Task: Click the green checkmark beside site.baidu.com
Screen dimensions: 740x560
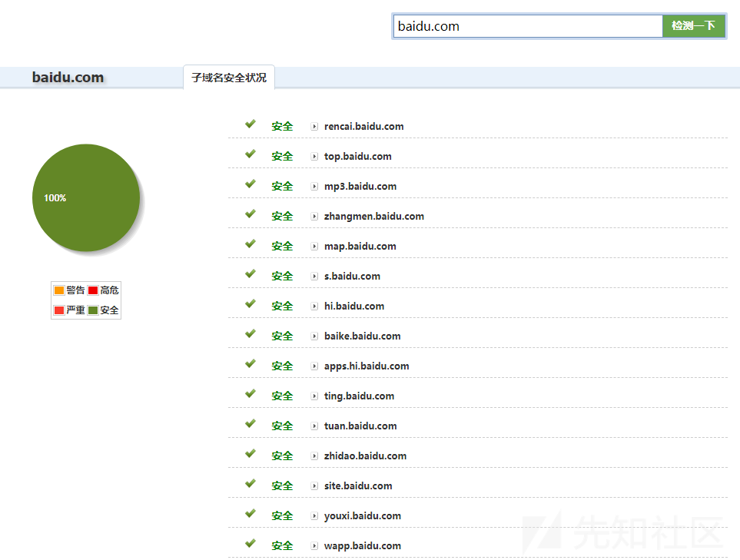Action: coord(251,483)
